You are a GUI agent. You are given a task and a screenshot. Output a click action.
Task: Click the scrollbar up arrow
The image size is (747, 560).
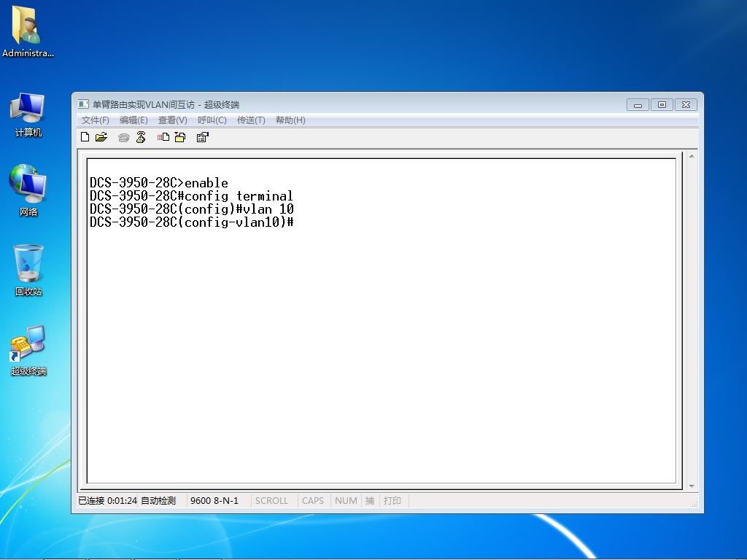click(x=692, y=156)
